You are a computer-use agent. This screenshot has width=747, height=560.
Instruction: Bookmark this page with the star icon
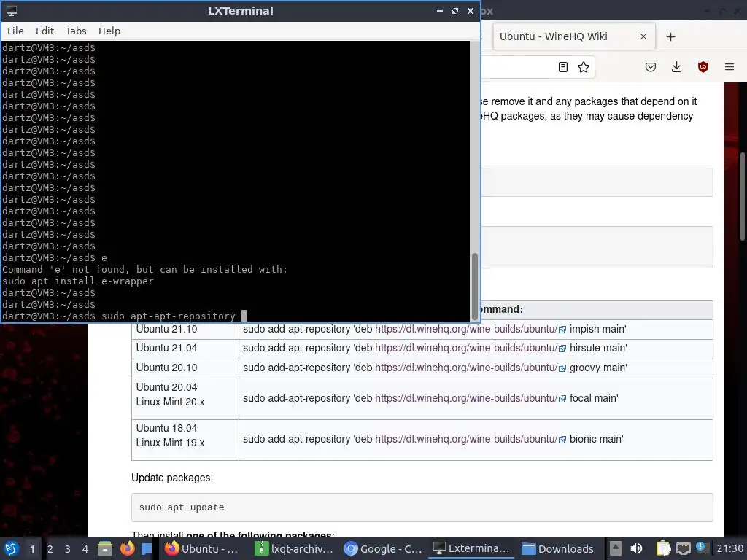tap(584, 67)
